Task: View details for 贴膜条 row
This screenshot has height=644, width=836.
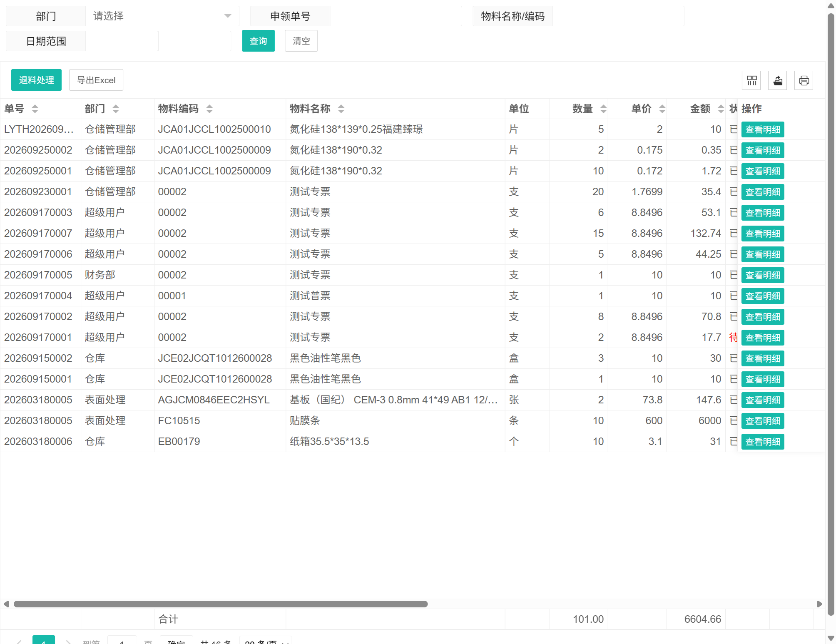Action: click(763, 421)
